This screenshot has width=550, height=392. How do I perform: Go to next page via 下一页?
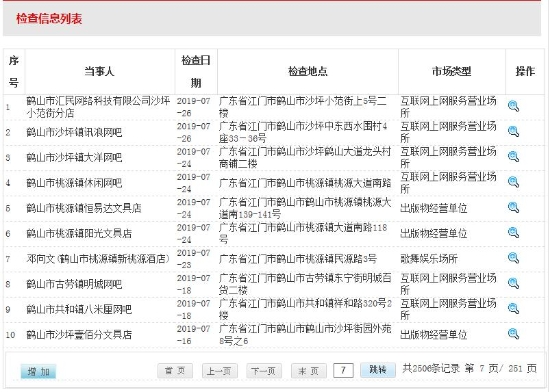264,371
